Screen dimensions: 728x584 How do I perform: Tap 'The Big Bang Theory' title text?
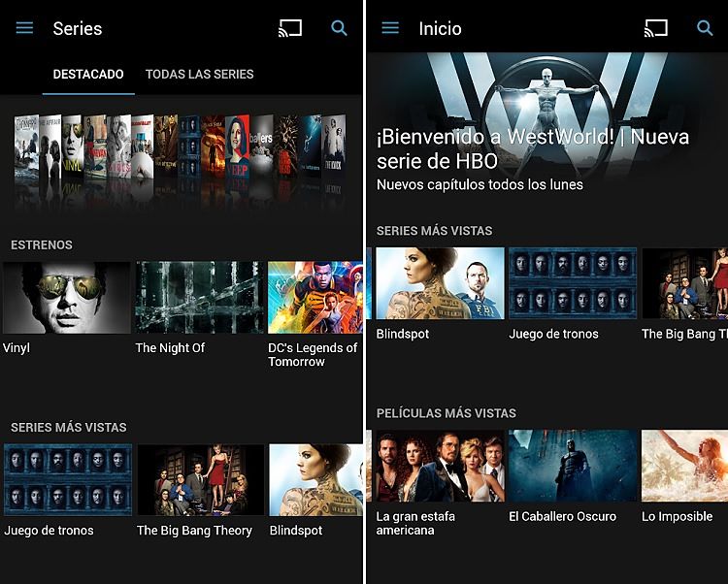coord(194,531)
